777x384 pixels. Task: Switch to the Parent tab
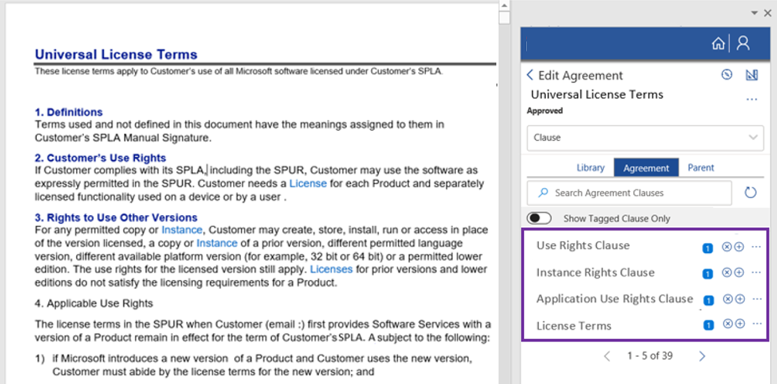701,167
